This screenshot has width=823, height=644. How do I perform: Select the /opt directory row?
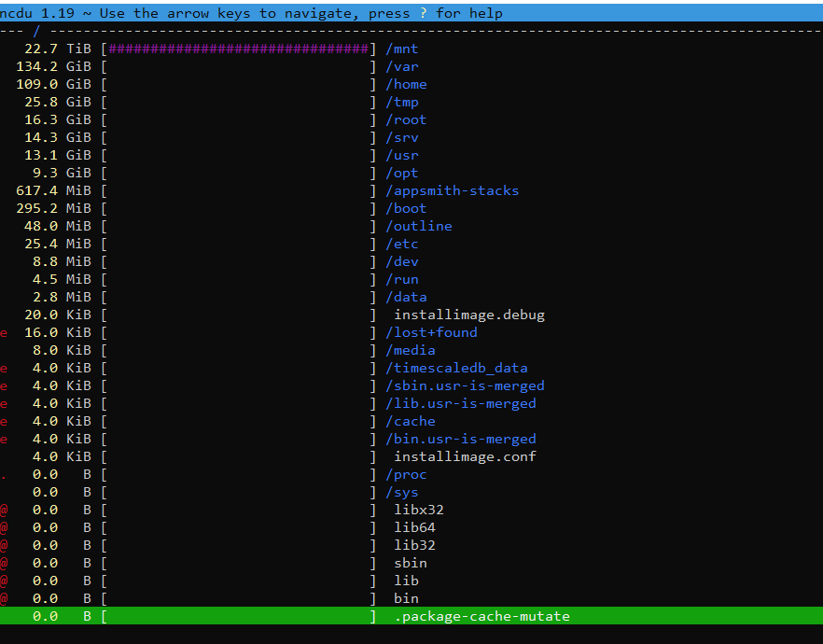[411, 173]
